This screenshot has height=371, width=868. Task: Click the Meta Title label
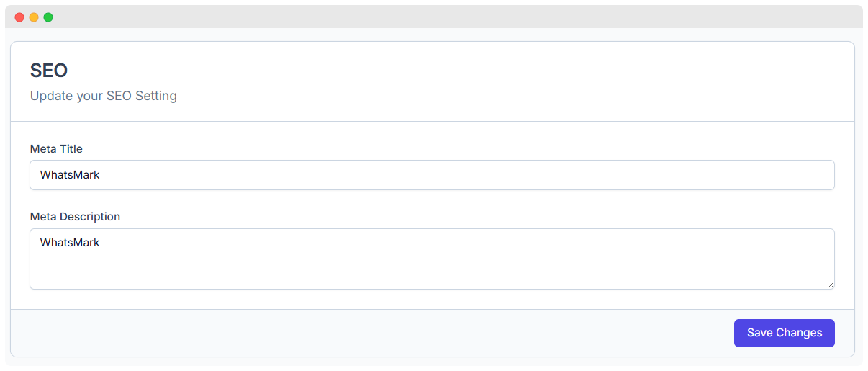56,149
